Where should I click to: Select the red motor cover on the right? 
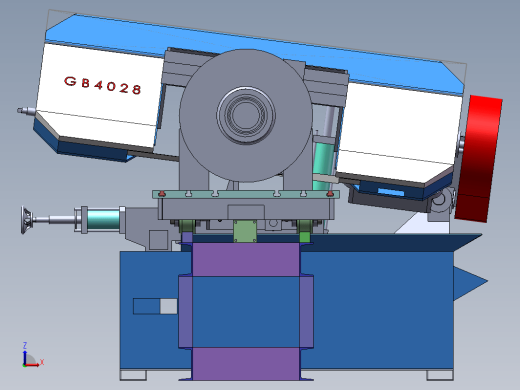[x=479, y=159]
